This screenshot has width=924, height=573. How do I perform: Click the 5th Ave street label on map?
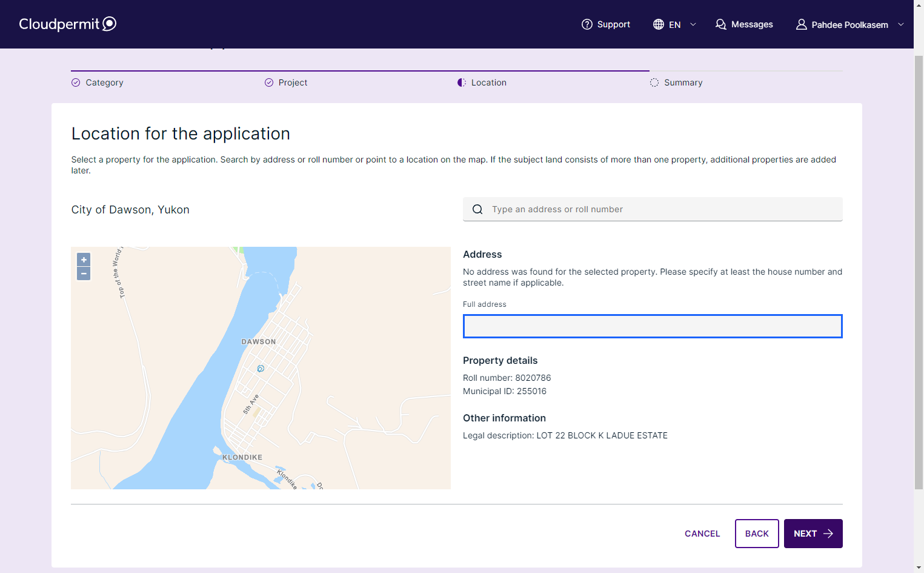[x=251, y=404]
